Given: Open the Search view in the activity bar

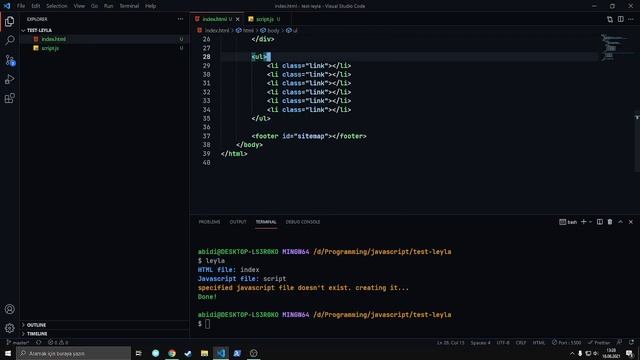Looking at the screenshot, I should tap(9, 40).
